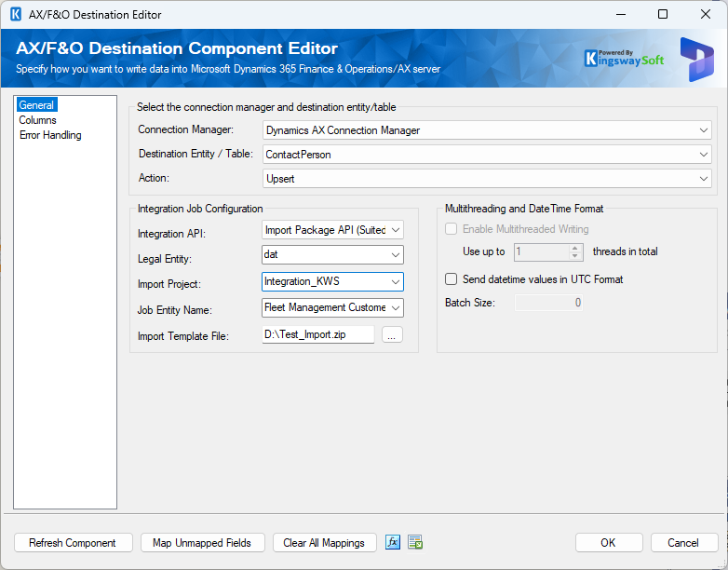Click the thread count number field
This screenshot has width=728, height=570.
point(542,251)
